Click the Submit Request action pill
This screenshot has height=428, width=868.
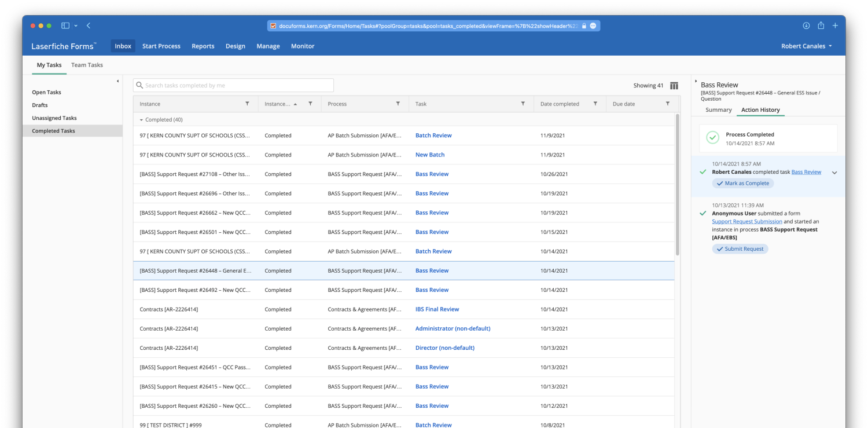[x=740, y=249]
